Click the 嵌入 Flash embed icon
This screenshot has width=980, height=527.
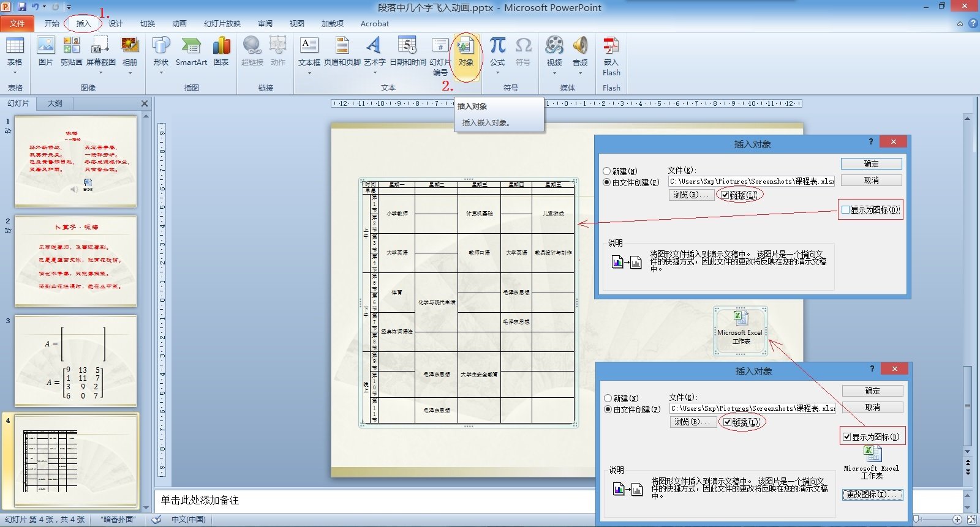pyautogui.click(x=611, y=45)
